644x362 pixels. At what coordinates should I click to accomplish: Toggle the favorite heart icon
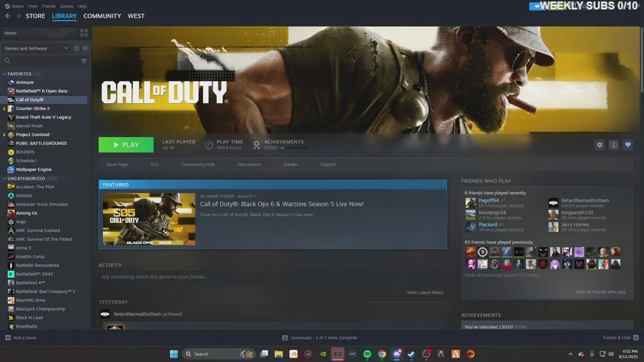pos(628,145)
